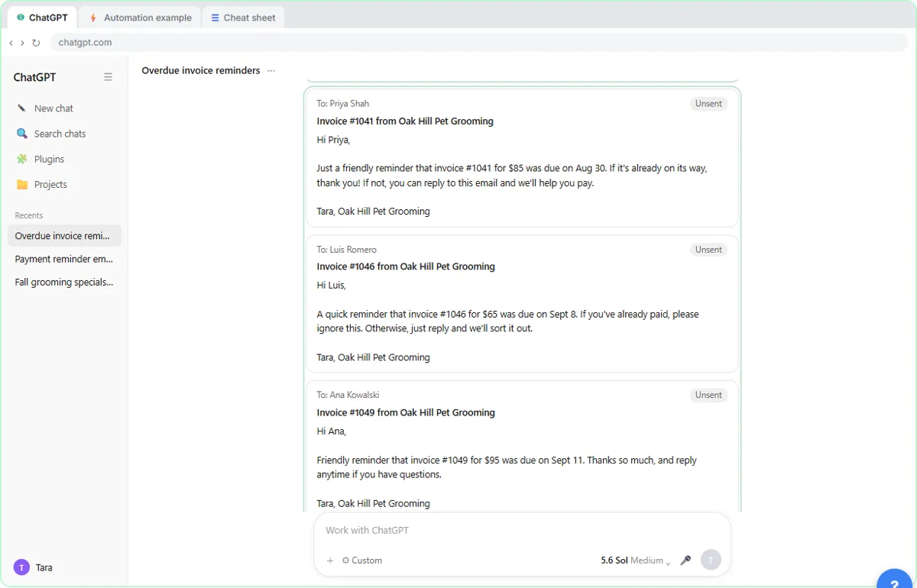Go forward with the browser forward arrow
The width and height of the screenshot is (917, 588).
[x=22, y=43]
